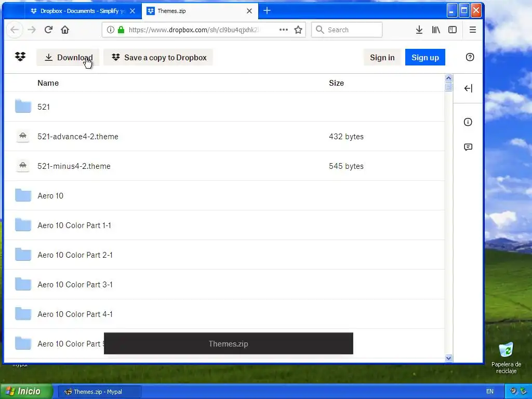The height and width of the screenshot is (399, 532).
Task: Open the page actions three-dot menu
Action: [283, 30]
